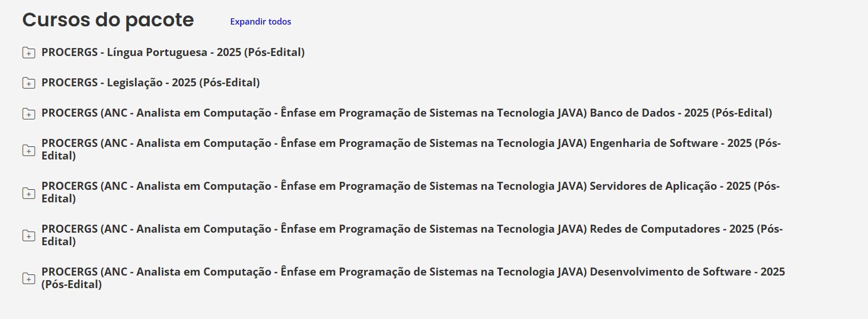Expand the Língua Portuguesa course folder icon
This screenshot has width=868, height=319.
29,53
